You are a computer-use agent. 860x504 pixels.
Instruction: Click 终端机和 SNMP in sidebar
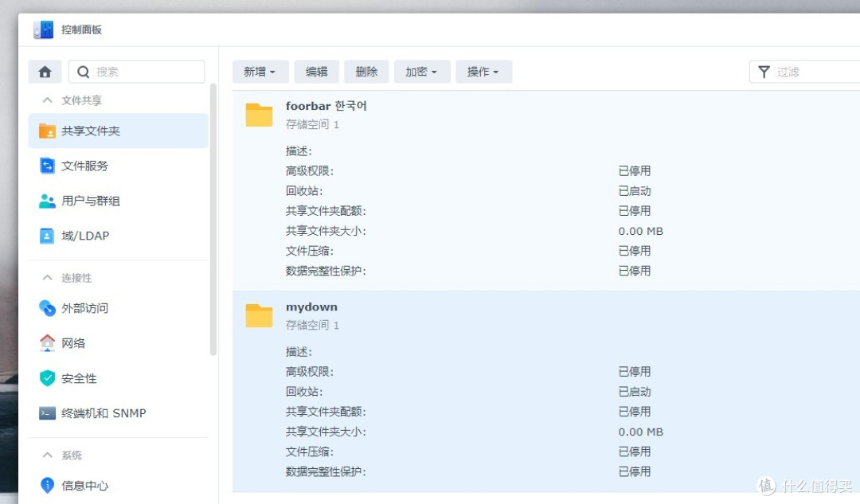click(95, 413)
